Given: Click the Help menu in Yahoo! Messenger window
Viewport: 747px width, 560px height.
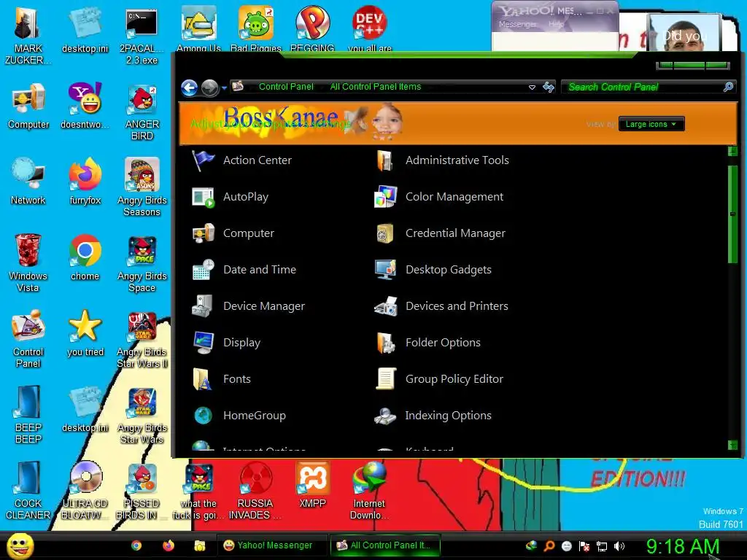Looking at the screenshot, I should 555,24.
